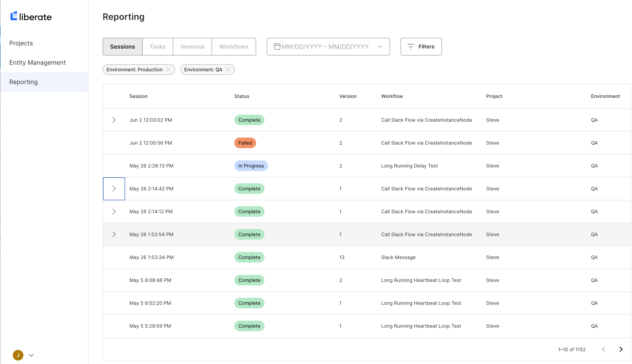The image size is (632, 364).
Task: Open the date range dropdown chevron
Action: point(380,46)
